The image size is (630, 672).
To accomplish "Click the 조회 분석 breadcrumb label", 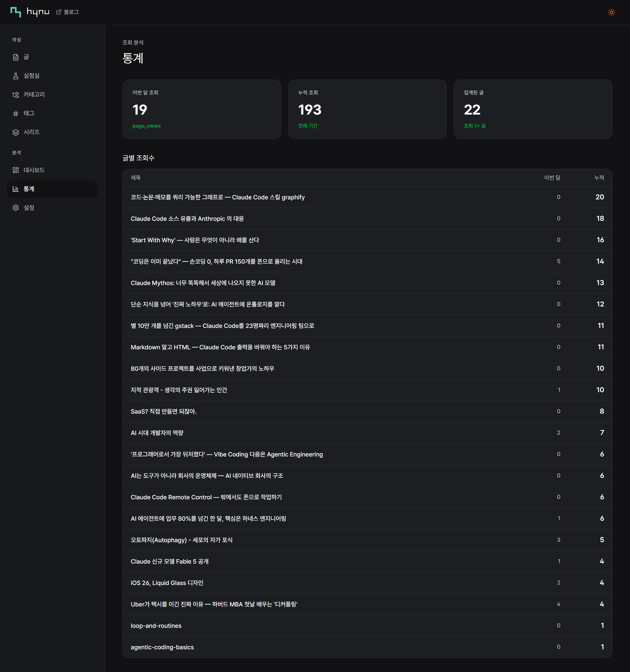I will pos(133,42).
